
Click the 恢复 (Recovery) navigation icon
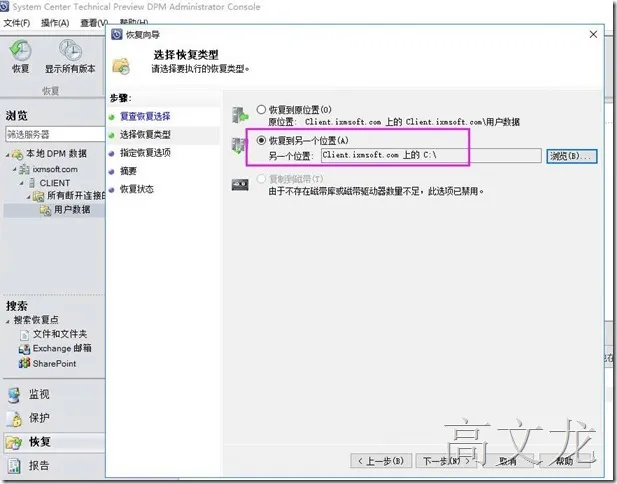(x=14, y=443)
